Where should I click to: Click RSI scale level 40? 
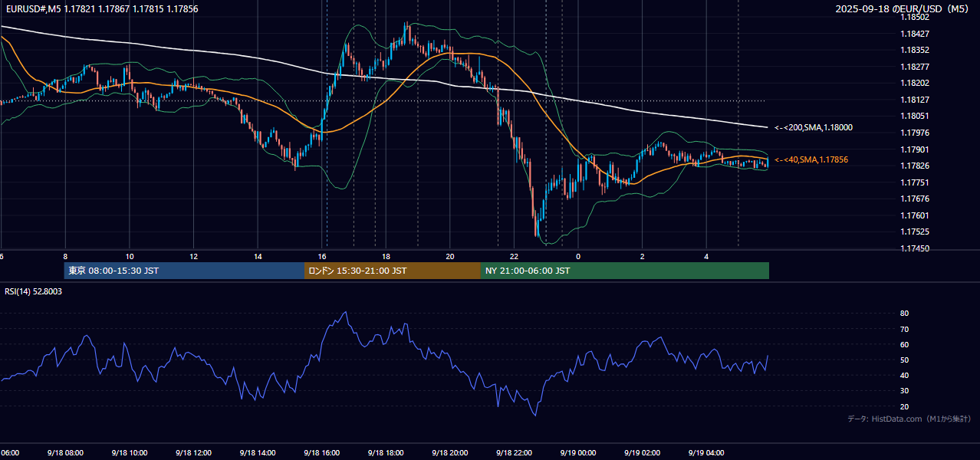[x=905, y=375]
